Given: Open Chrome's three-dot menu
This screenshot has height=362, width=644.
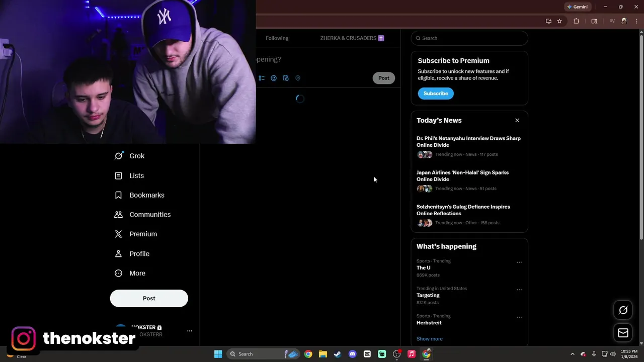Looking at the screenshot, I should (x=636, y=21).
